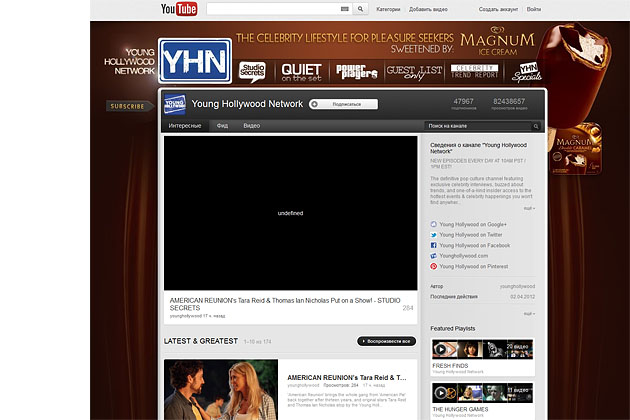Open the Young Hollywood on Twitter link

coord(472,235)
